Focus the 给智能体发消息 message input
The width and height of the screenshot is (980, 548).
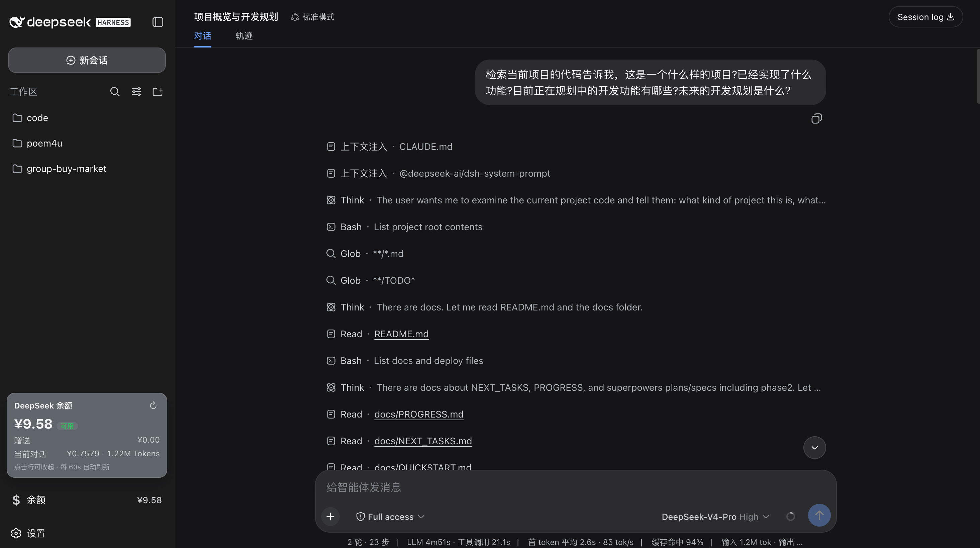(575, 487)
